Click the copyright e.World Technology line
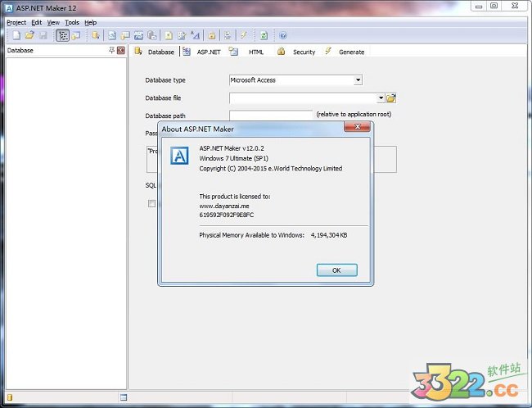The image size is (532, 408). (271, 169)
